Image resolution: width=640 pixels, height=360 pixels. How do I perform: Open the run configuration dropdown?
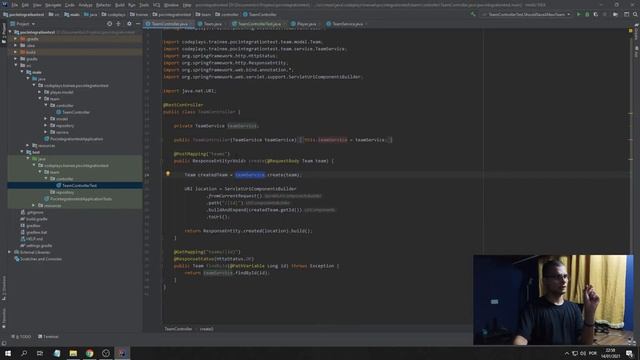[x=527, y=14]
